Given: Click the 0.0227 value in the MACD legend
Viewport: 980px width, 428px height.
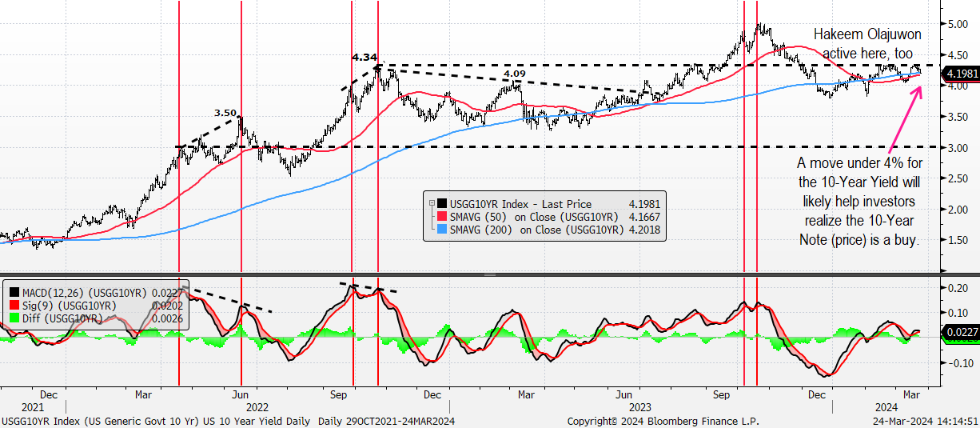Looking at the screenshot, I should pyautogui.click(x=166, y=293).
